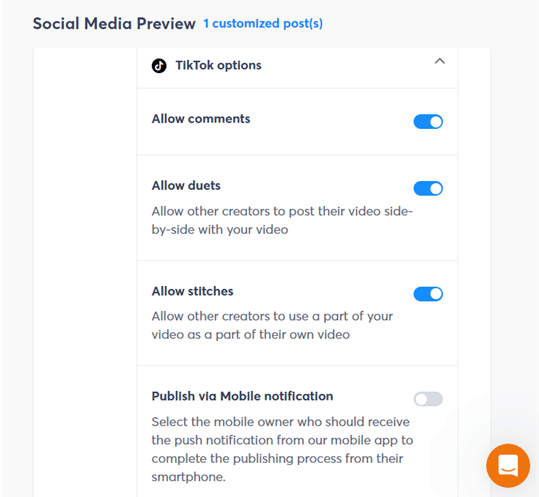The height and width of the screenshot is (497, 539).
Task: Click the mobile owner push notification description
Action: [282, 449]
